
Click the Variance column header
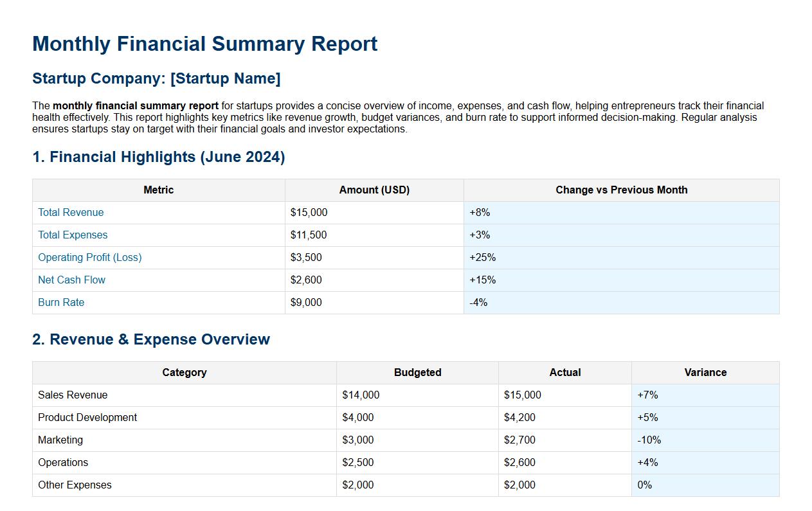click(x=705, y=372)
